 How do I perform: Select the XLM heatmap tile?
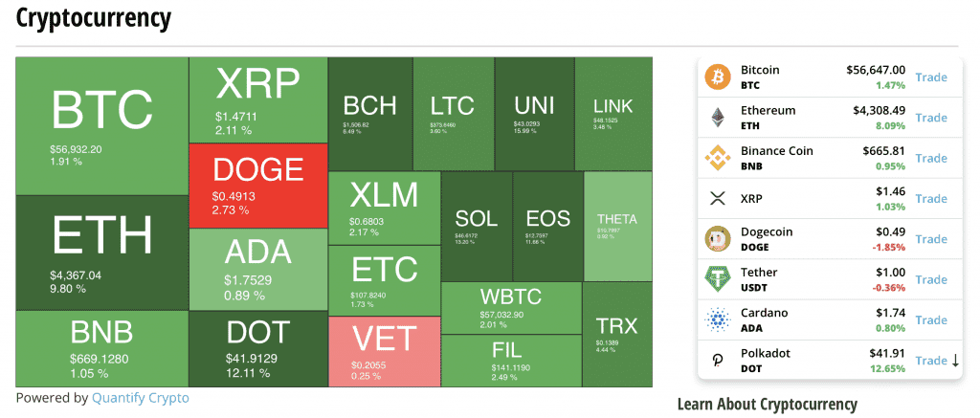[385, 209]
